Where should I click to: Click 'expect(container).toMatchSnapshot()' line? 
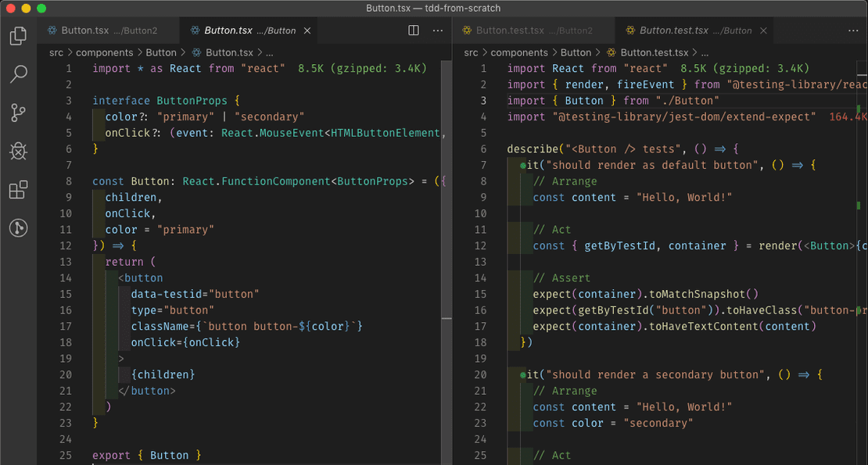(645, 294)
